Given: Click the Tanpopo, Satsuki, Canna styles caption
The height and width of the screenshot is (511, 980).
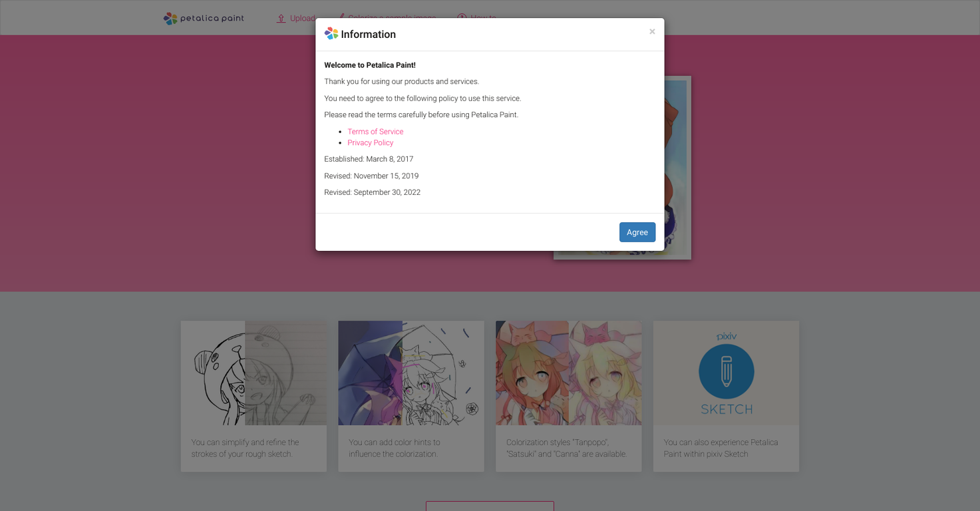Looking at the screenshot, I should 567,448.
